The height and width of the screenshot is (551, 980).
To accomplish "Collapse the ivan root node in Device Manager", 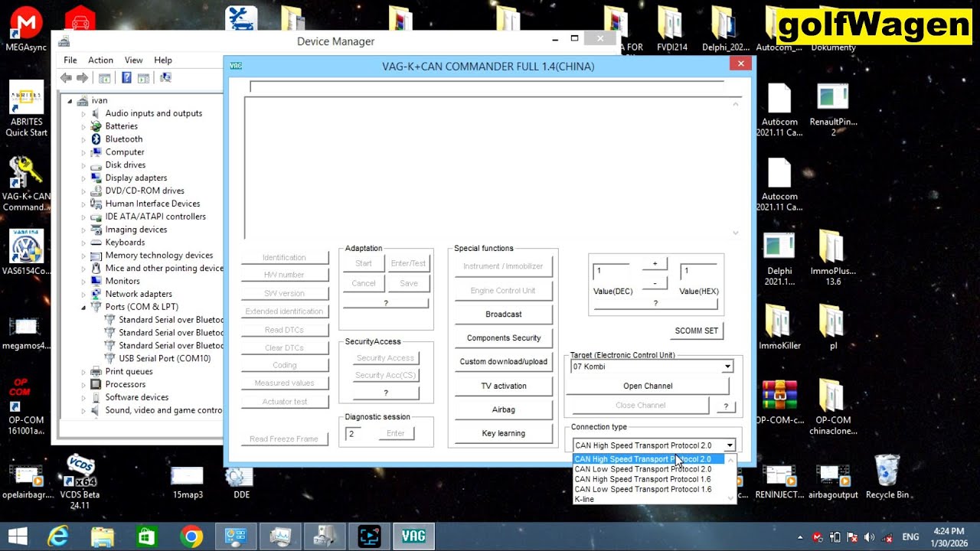I will point(70,101).
